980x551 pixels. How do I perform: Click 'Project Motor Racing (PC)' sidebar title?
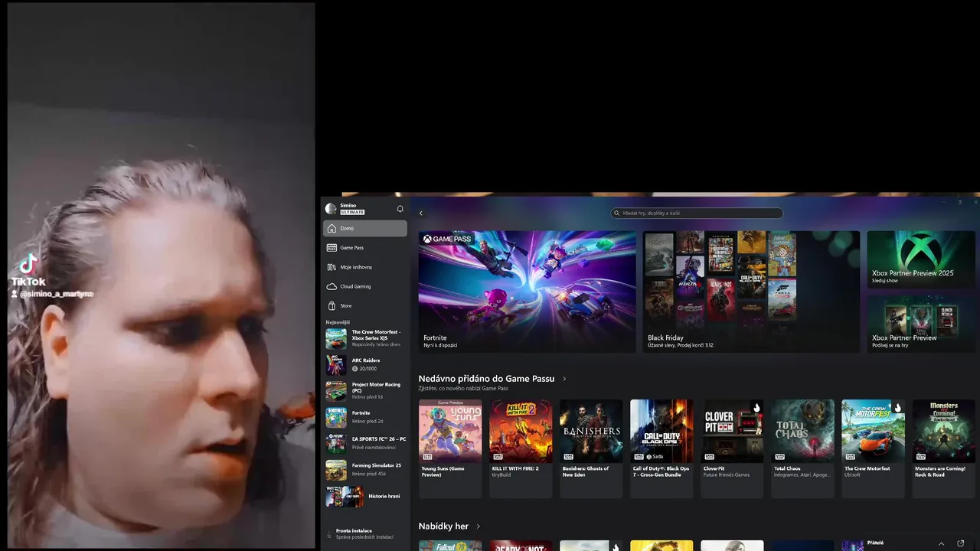(x=377, y=387)
